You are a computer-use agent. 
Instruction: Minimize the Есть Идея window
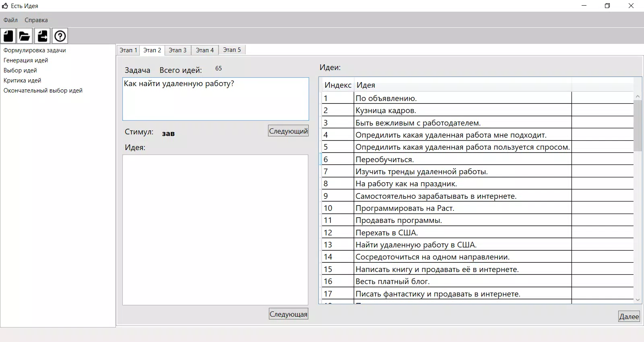point(584,6)
